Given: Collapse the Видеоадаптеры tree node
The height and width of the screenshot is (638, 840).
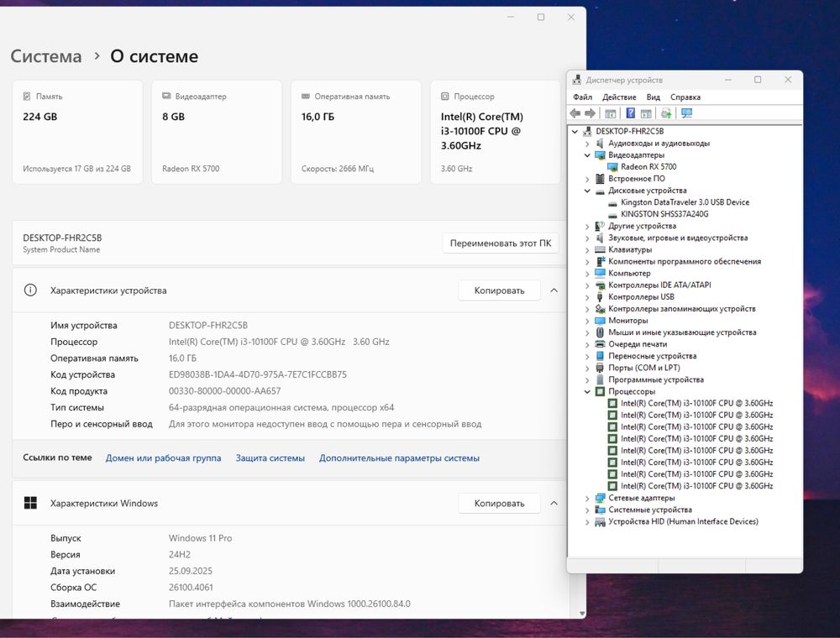Looking at the screenshot, I should 587,155.
